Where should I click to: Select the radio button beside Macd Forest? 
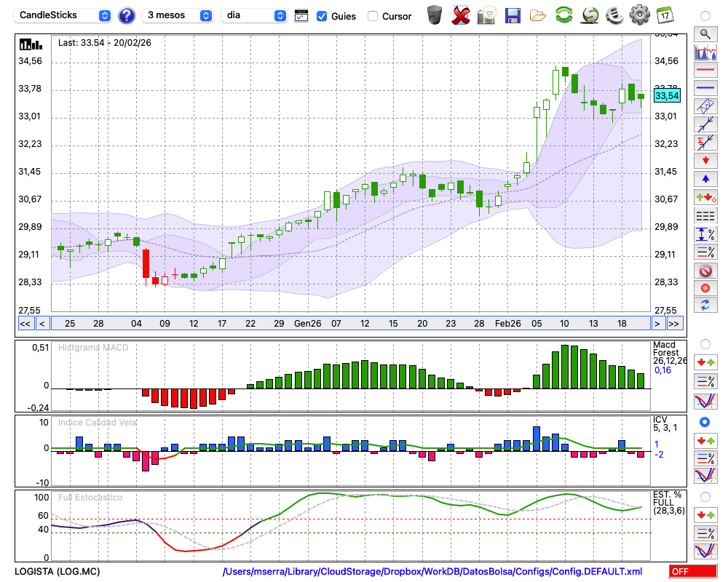tap(705, 344)
